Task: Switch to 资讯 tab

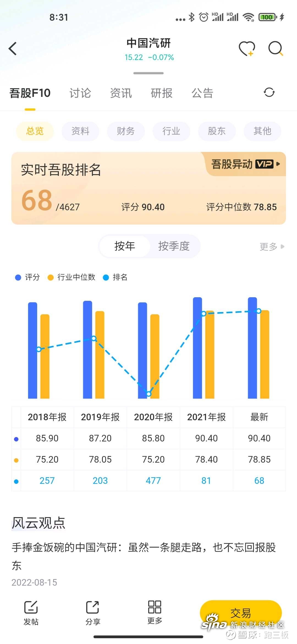Action: click(x=121, y=93)
